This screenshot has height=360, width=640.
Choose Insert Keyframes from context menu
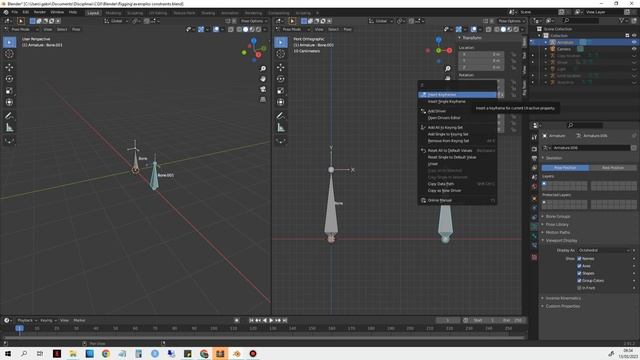click(457, 95)
